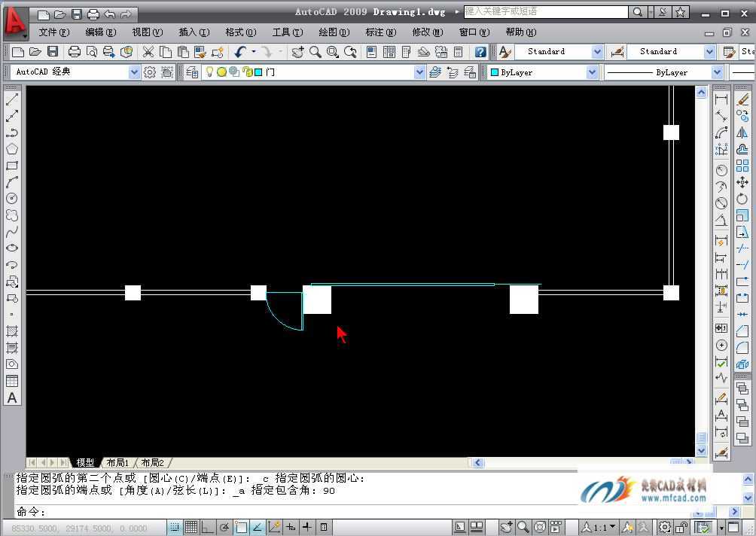Click the search box in the title bar
Viewport: 756px width, 536px height.
click(545, 12)
